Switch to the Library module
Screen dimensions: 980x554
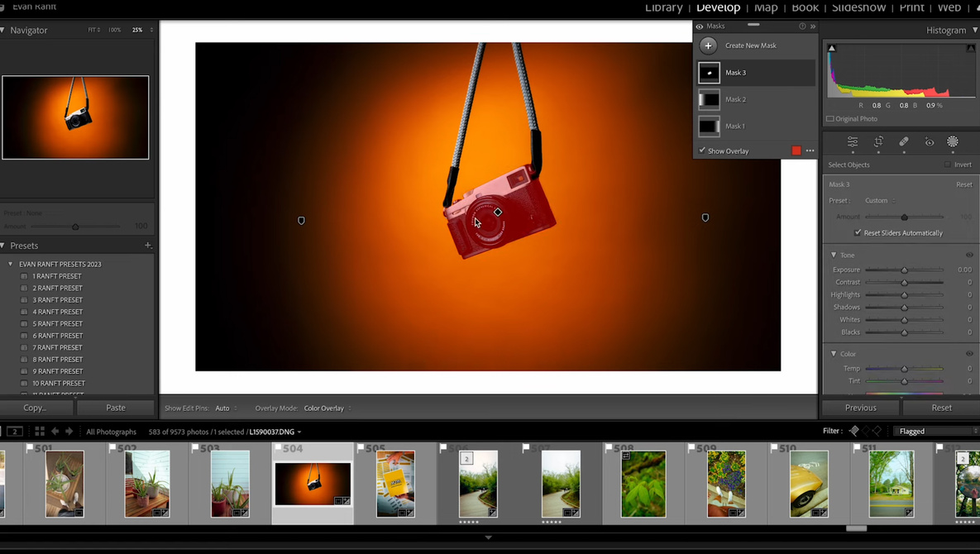[663, 7]
